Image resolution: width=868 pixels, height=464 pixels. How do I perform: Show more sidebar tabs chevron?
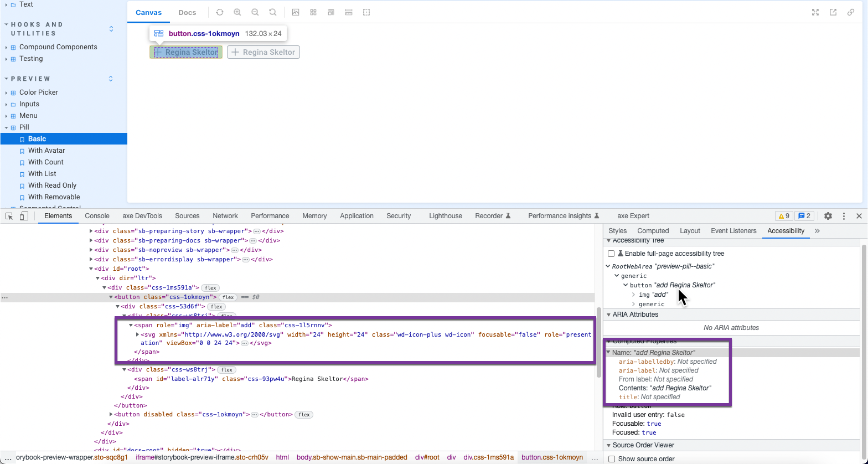coord(817,231)
